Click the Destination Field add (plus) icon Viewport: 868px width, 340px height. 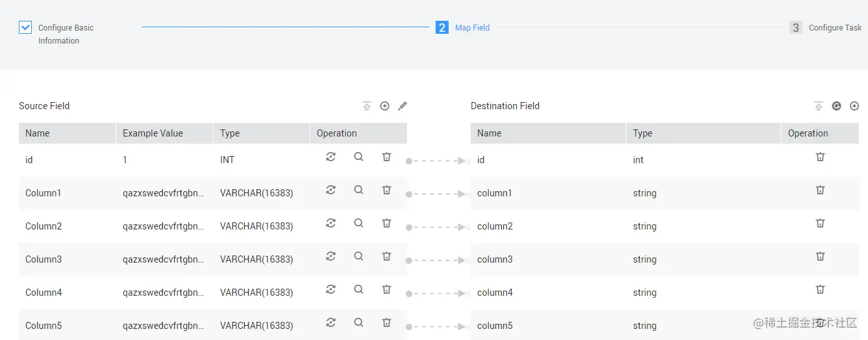[854, 106]
